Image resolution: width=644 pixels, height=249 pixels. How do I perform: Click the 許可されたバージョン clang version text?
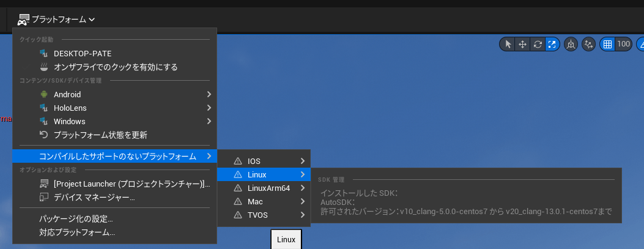(x=466, y=212)
